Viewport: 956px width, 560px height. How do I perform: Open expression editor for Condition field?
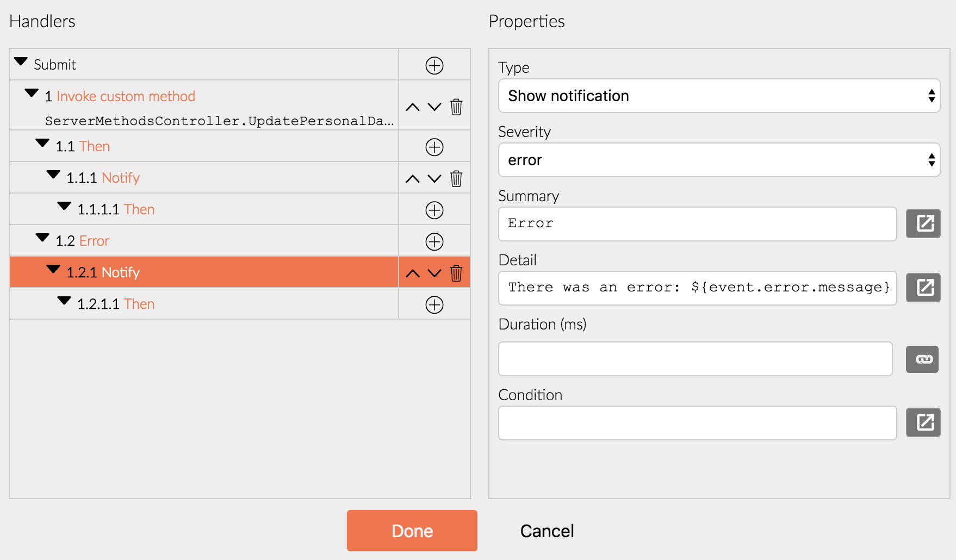tap(923, 422)
